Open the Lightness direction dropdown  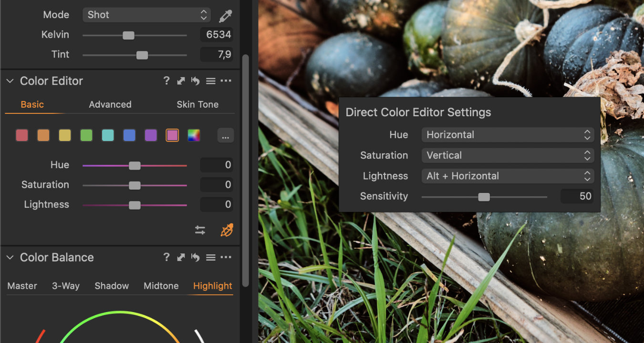508,176
